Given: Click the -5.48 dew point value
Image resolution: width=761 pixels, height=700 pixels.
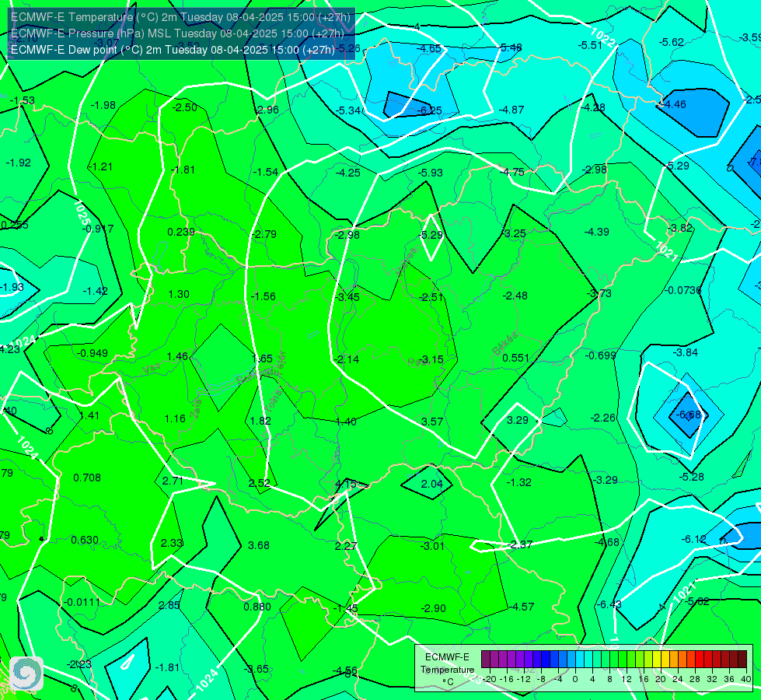Looking at the screenshot, I should click(x=510, y=47).
